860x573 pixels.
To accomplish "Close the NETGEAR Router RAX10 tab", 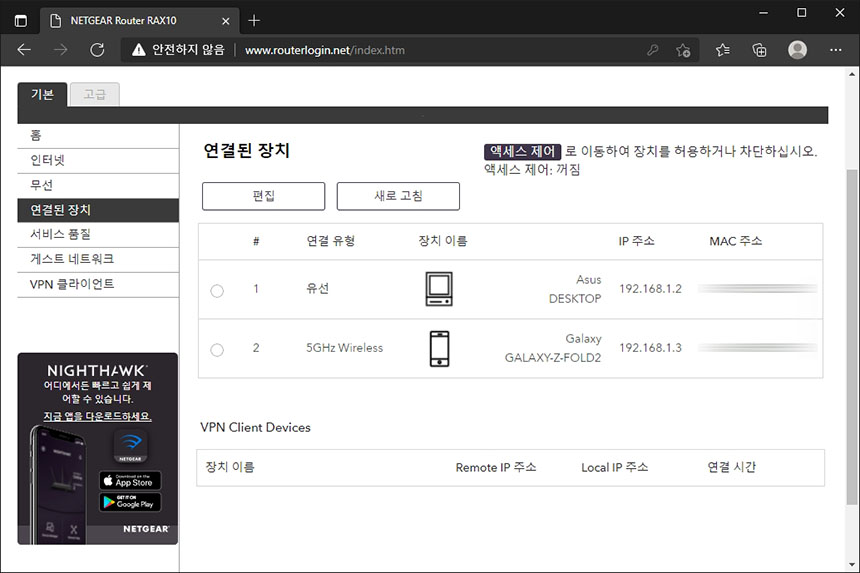I will (225, 21).
